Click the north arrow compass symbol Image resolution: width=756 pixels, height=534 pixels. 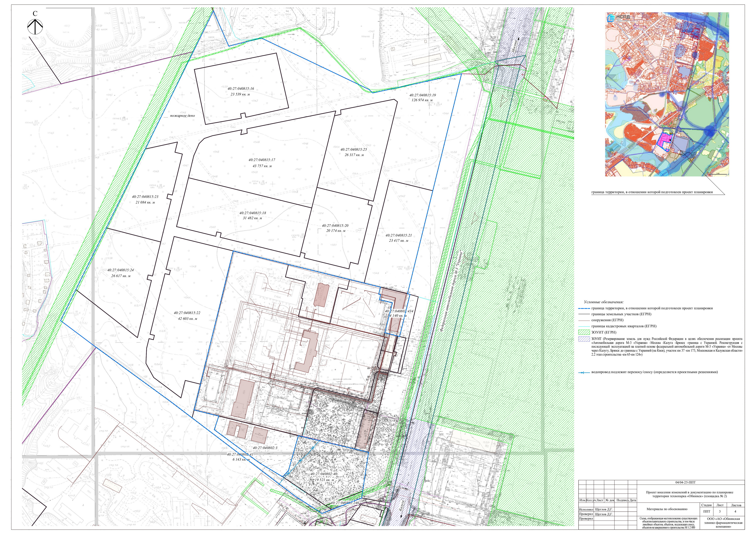[x=35, y=26]
